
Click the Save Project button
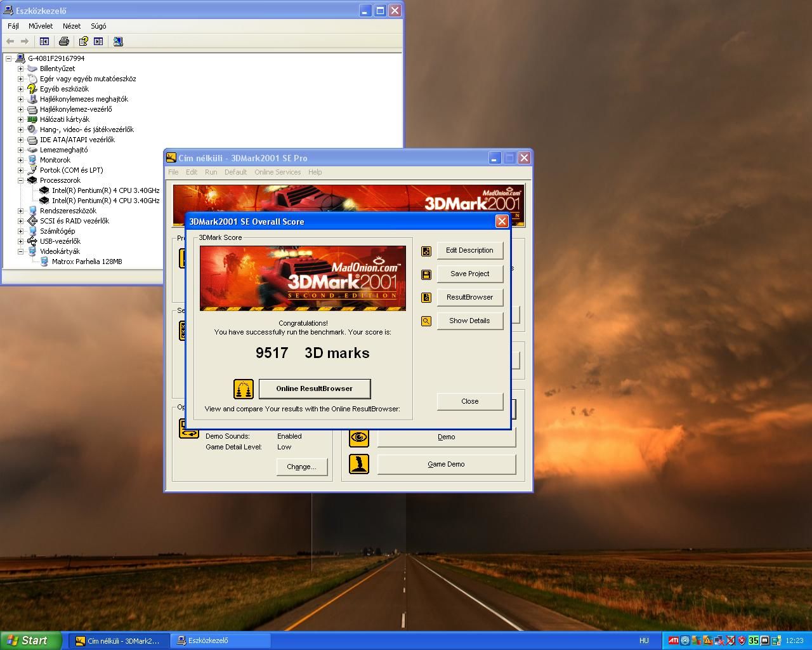470,274
